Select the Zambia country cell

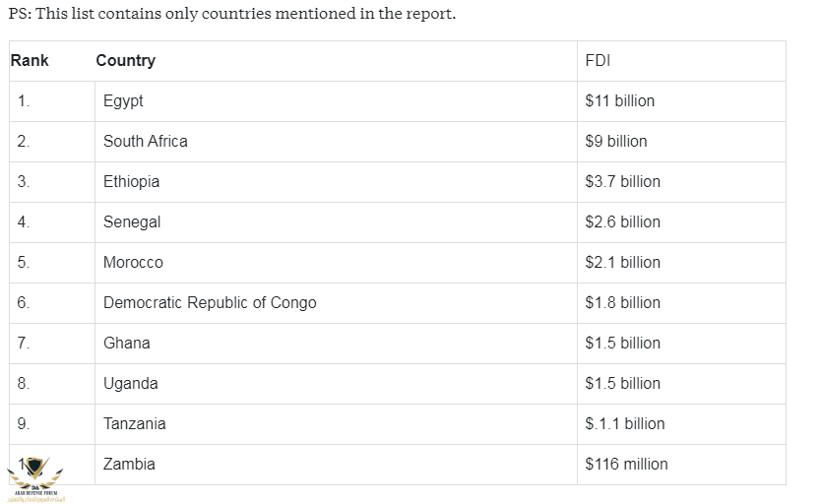(x=129, y=465)
